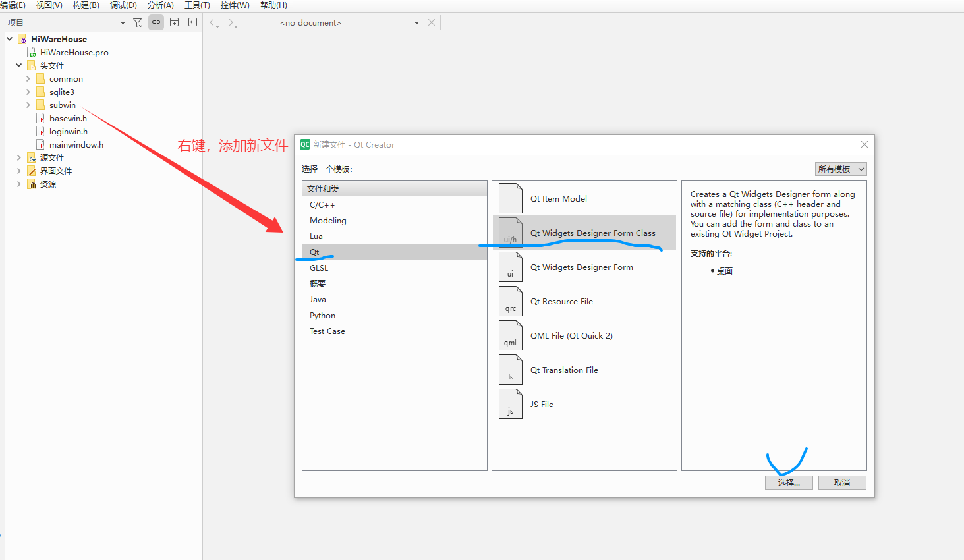Click the ui file icon for Qt Widgets Designer Form
Screen dimensions: 964x560
click(511, 267)
